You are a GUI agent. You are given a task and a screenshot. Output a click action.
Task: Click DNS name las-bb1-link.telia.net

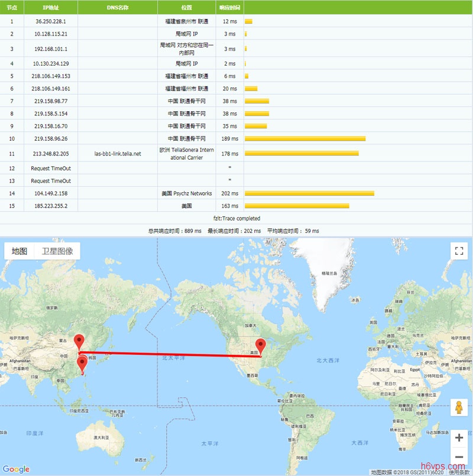(x=118, y=154)
